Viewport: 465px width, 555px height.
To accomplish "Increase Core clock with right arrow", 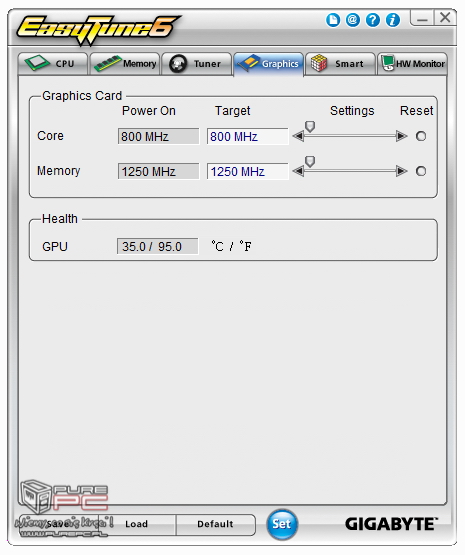I will pyautogui.click(x=402, y=136).
